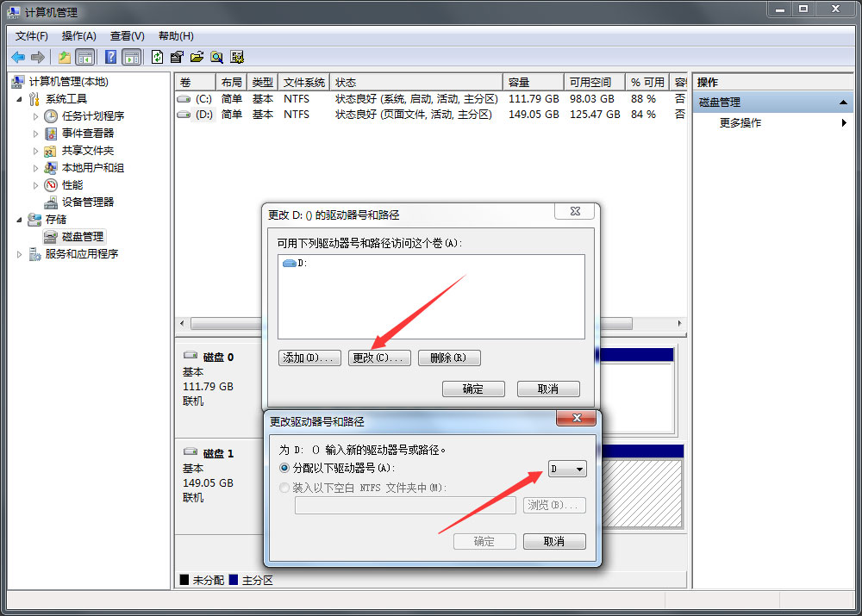862x616 pixels.
Task: Click the D: volume drive icon in list
Action: (184, 115)
